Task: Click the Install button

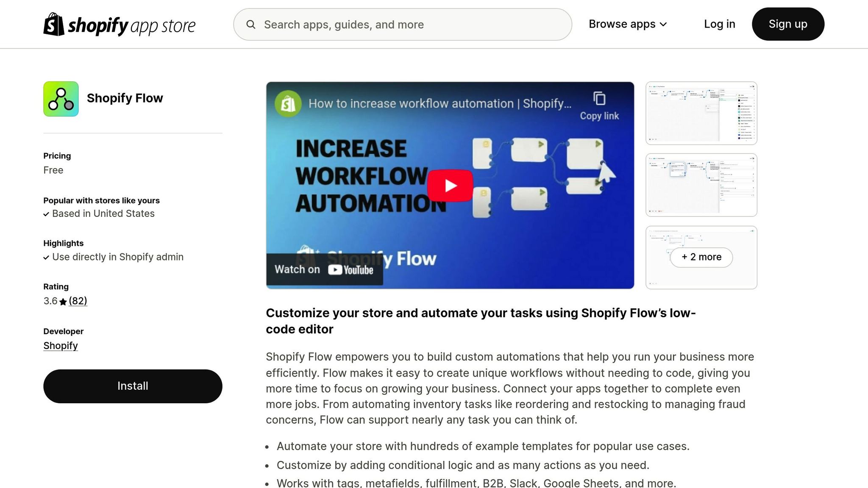Action: pyautogui.click(x=133, y=386)
